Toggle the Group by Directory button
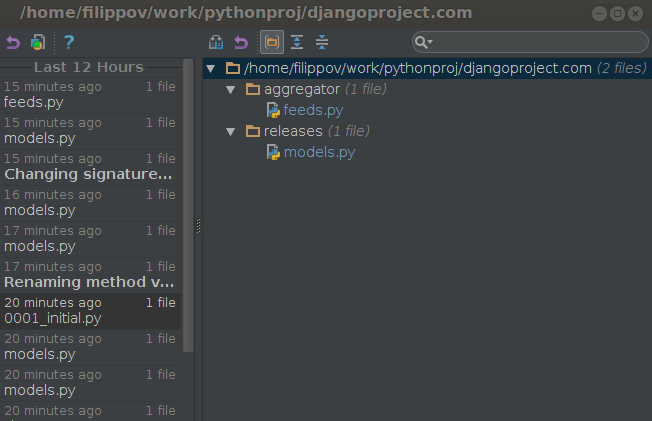 coord(272,42)
